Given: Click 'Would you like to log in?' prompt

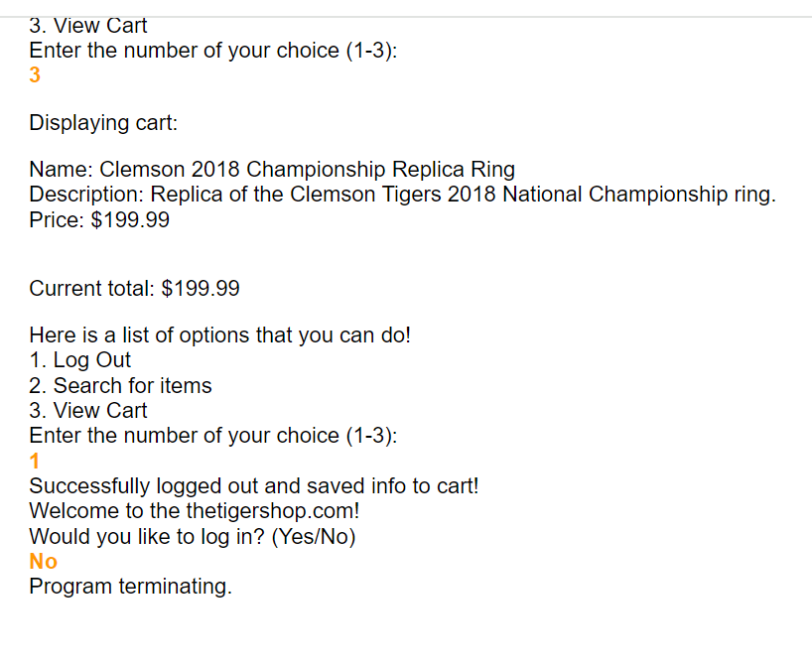Looking at the screenshot, I should (x=193, y=536).
